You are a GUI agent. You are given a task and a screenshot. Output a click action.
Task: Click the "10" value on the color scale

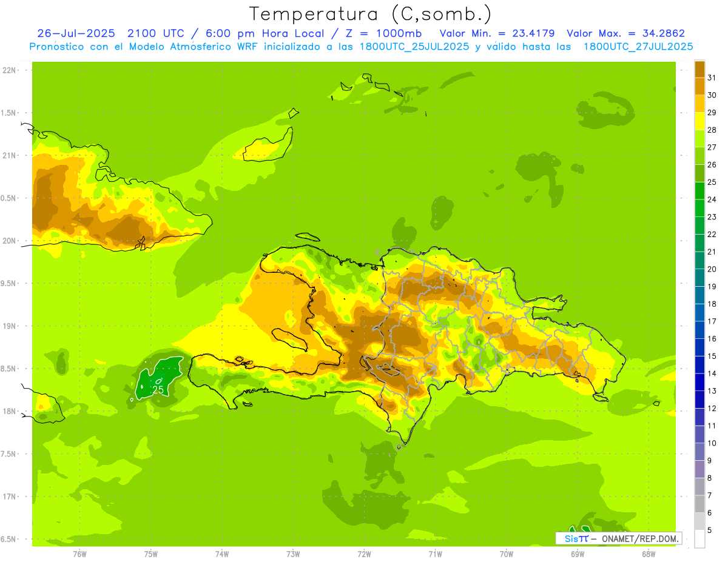pos(712,443)
